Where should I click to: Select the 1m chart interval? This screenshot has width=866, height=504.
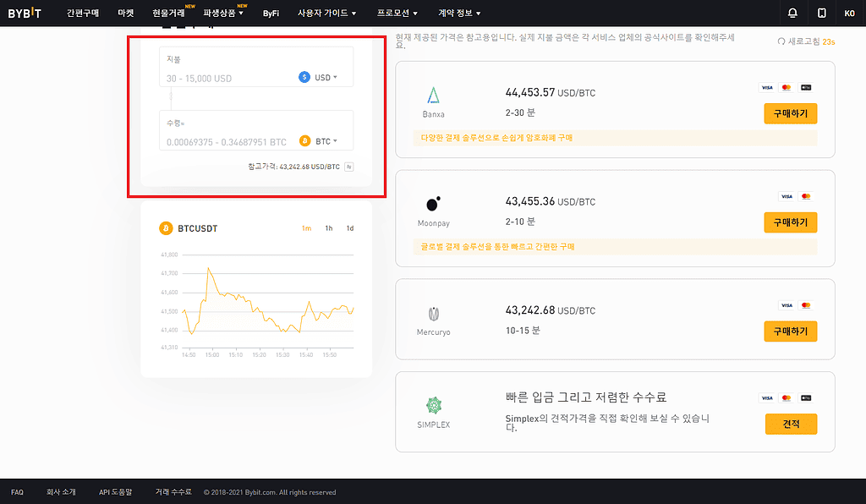pos(306,228)
